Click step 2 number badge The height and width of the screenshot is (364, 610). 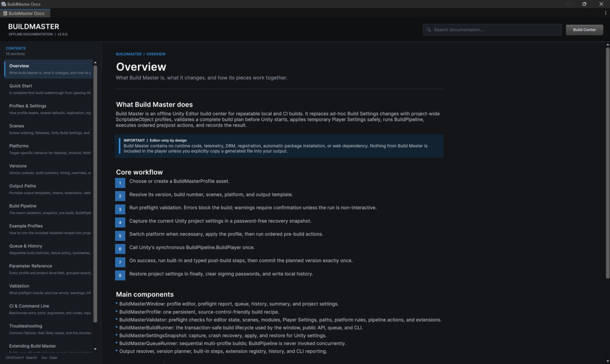click(x=120, y=196)
